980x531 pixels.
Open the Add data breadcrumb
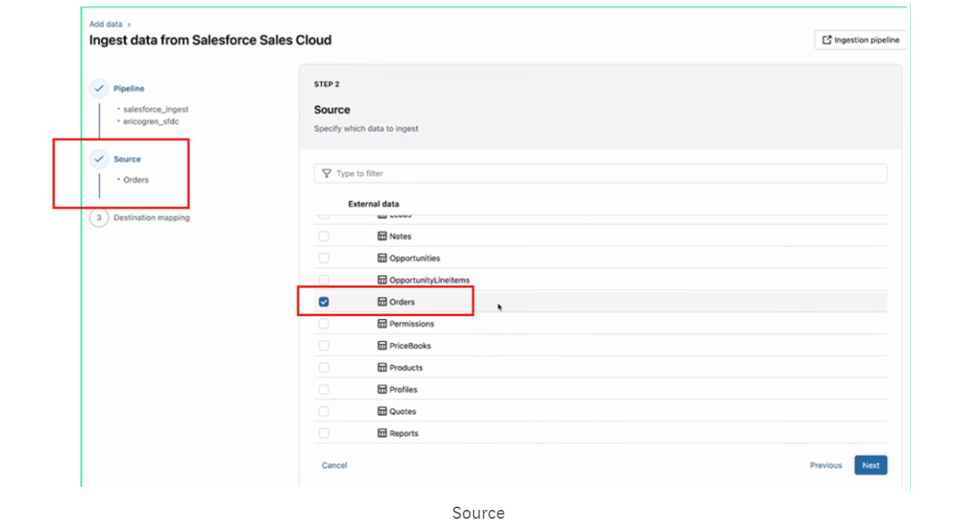point(105,24)
